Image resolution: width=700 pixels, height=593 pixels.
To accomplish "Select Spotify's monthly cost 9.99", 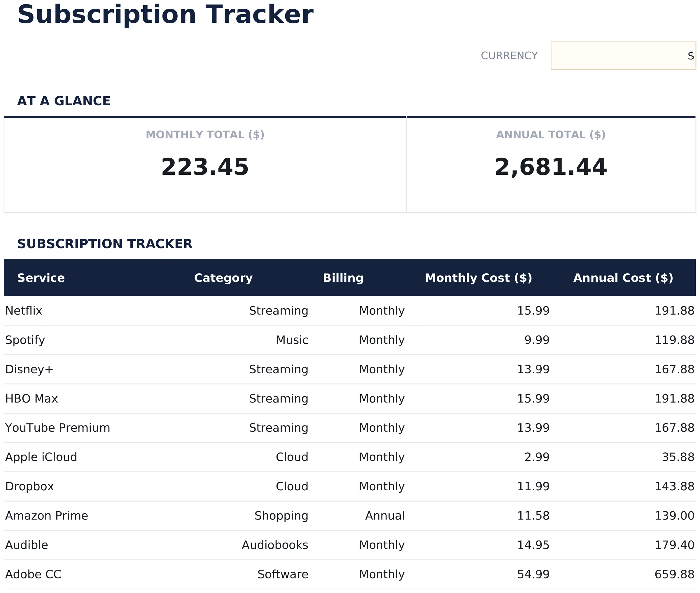I will tap(537, 340).
